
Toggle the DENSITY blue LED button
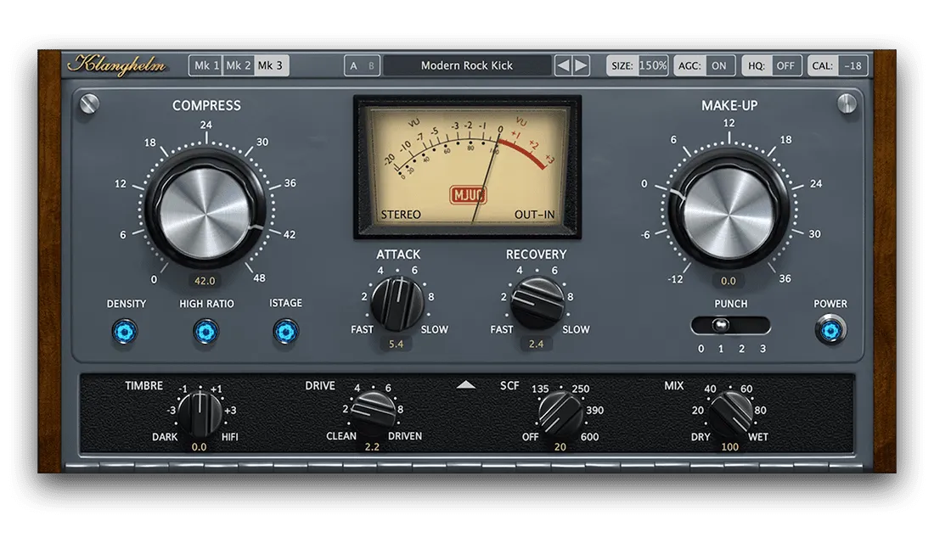coord(125,332)
